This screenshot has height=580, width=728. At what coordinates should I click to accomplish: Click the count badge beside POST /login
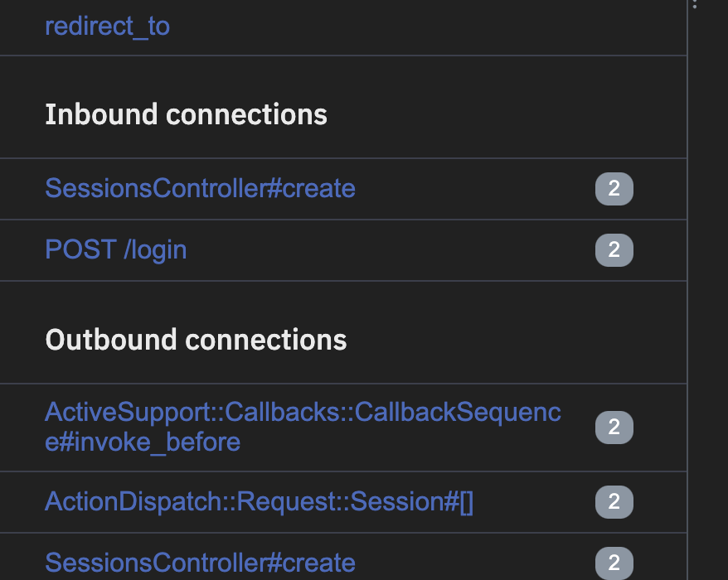[614, 250]
